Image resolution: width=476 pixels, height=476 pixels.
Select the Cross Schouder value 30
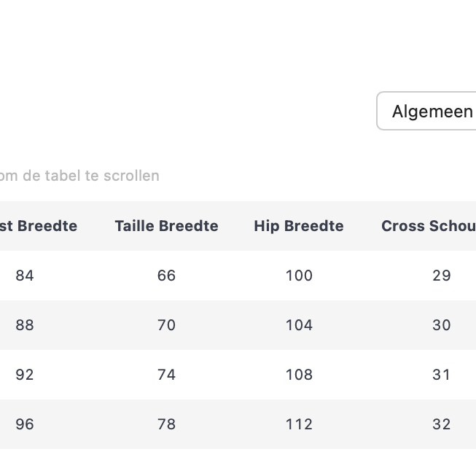click(x=442, y=325)
